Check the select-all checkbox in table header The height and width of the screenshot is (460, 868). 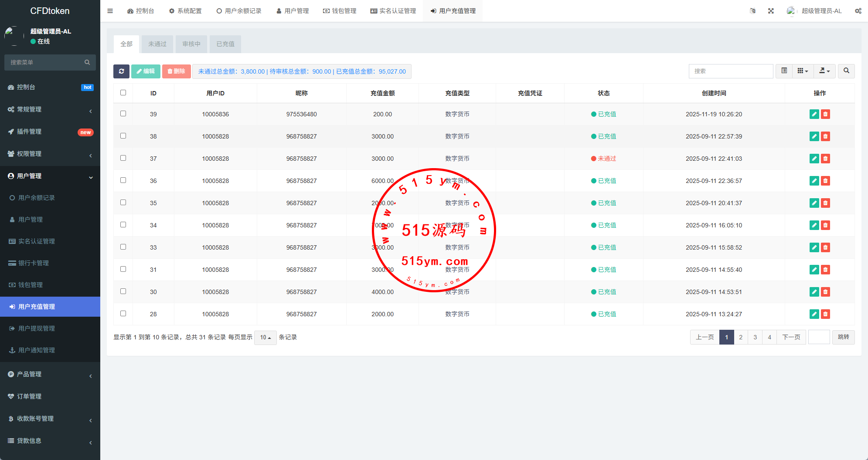pos(123,93)
